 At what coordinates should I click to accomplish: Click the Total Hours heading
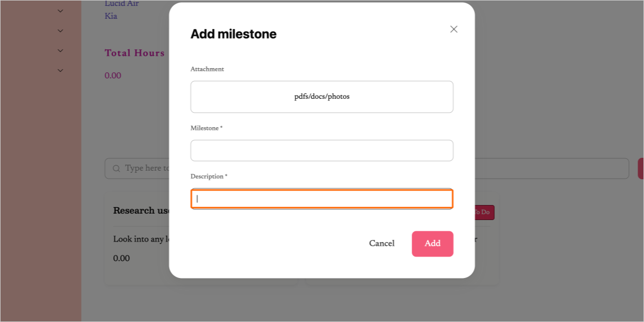point(135,53)
